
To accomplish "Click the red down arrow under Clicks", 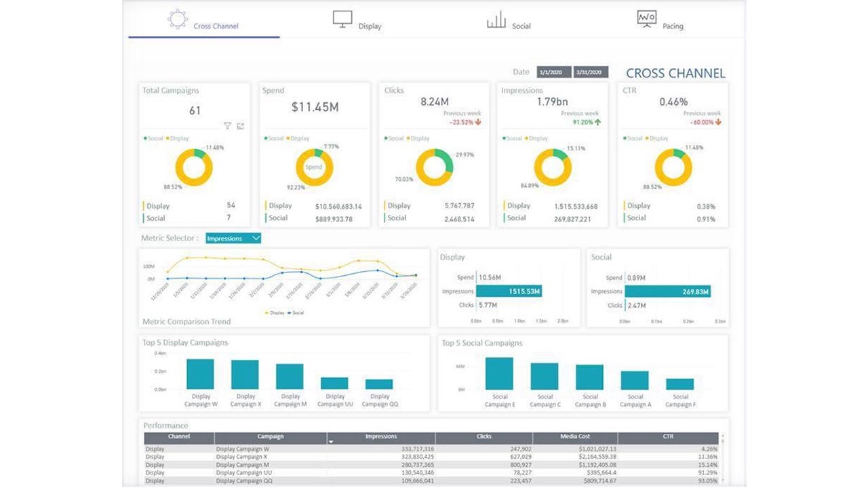I will click(x=478, y=123).
